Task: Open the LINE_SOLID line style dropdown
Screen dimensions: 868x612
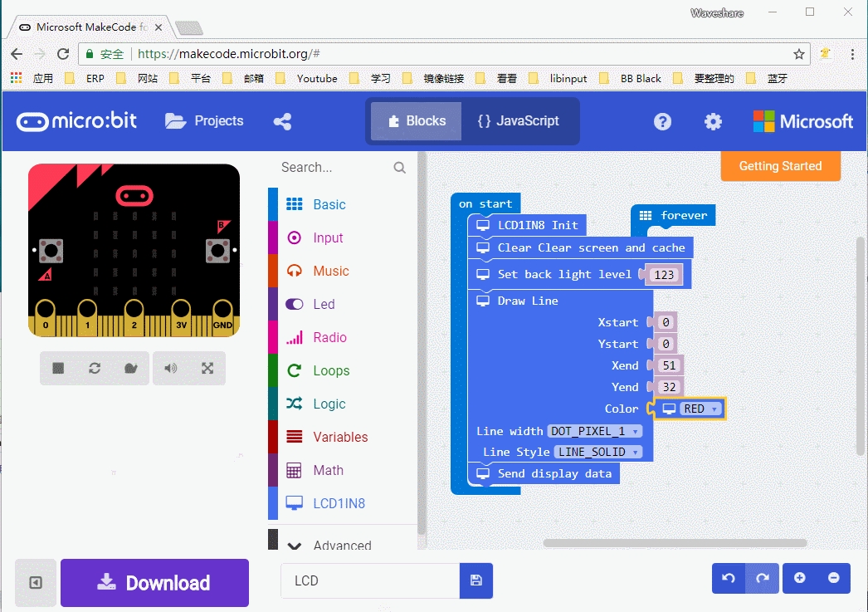Action: click(x=598, y=452)
